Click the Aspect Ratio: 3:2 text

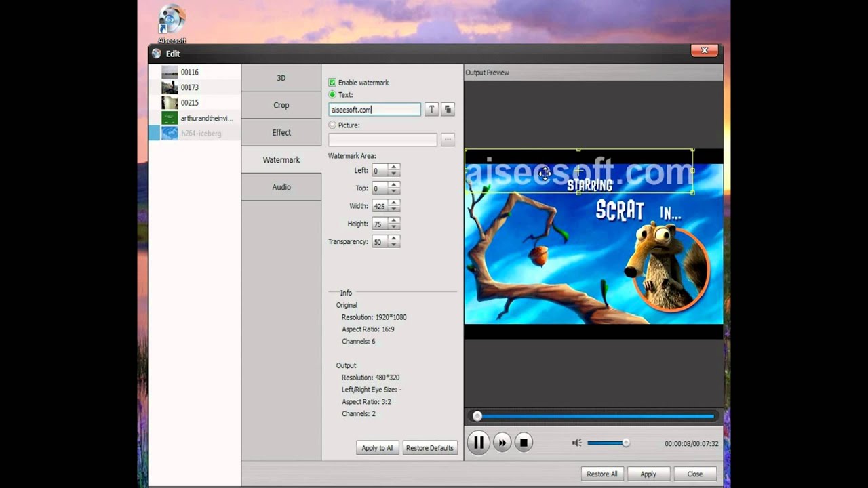[x=366, y=402]
